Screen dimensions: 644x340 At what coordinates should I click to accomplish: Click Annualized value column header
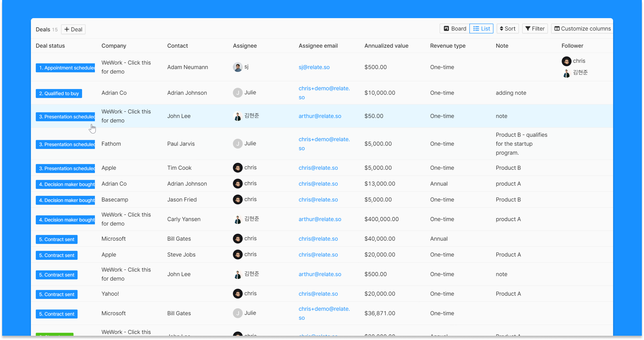386,46
